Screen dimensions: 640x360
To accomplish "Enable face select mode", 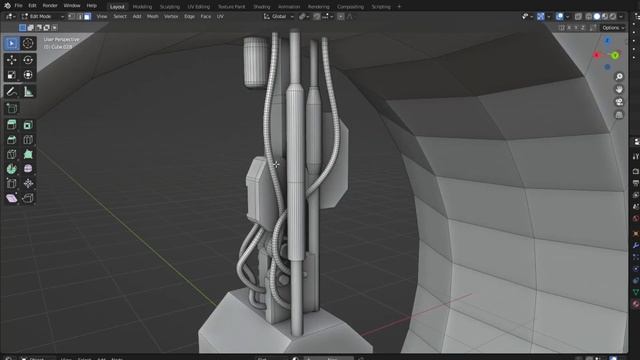I will coord(87,17).
